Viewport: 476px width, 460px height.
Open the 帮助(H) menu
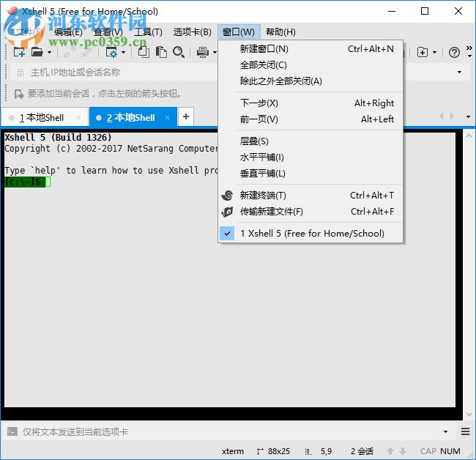pyautogui.click(x=280, y=32)
